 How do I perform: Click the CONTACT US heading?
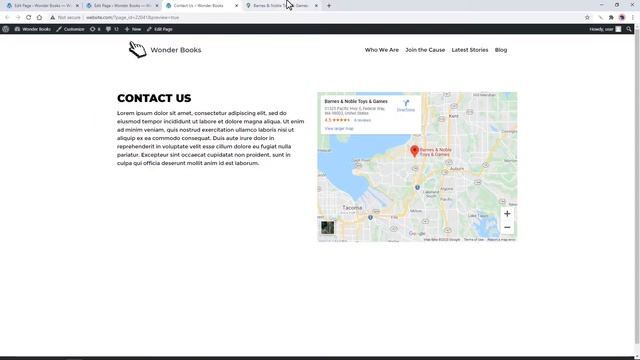point(154,98)
